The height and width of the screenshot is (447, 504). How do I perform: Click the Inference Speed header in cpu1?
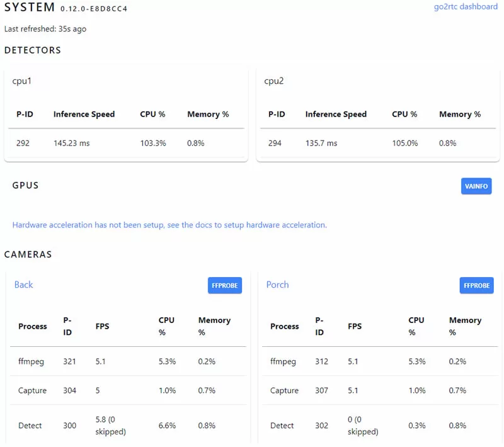point(84,115)
